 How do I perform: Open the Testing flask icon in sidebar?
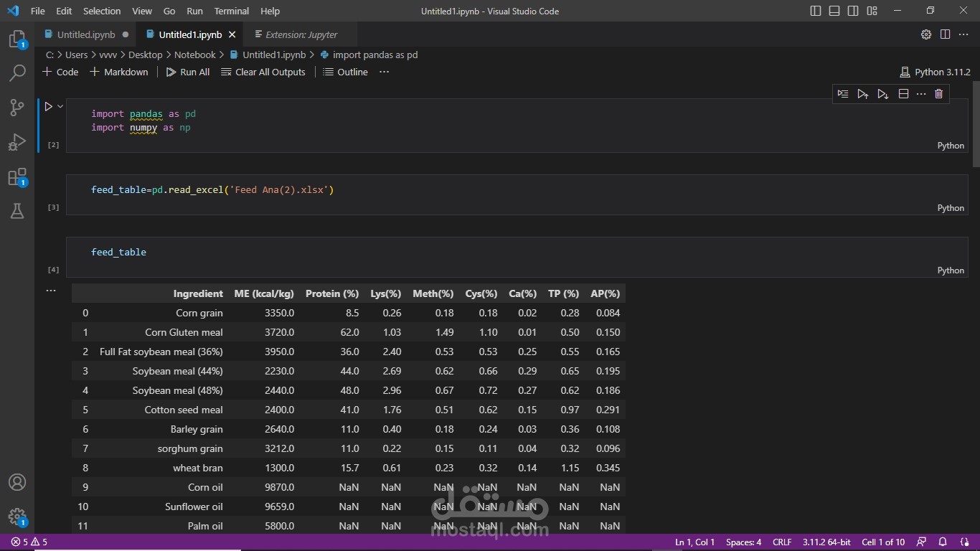(x=17, y=211)
